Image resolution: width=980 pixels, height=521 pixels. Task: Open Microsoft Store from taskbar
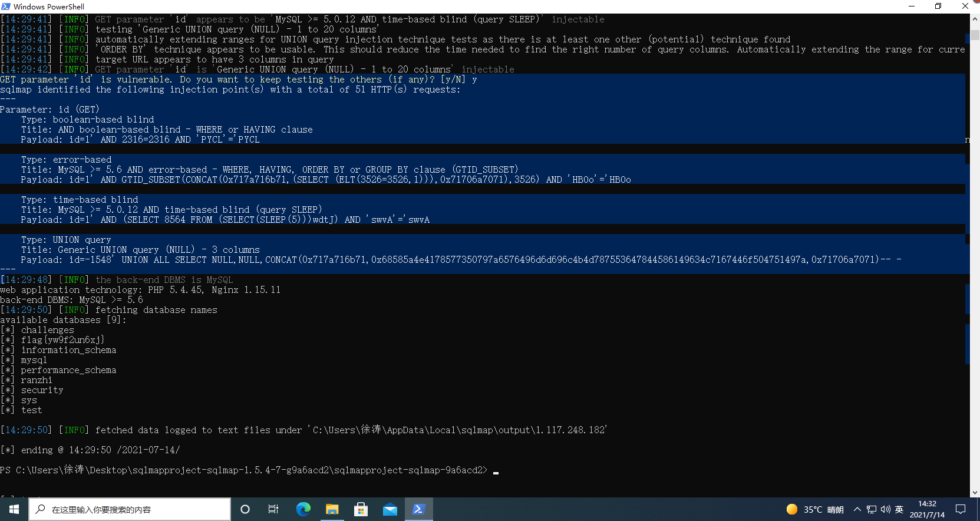[361, 509]
